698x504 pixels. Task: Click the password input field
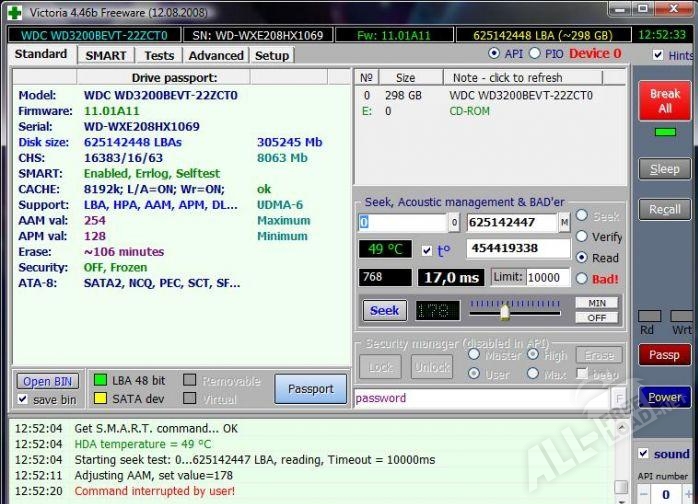[x=480, y=397]
